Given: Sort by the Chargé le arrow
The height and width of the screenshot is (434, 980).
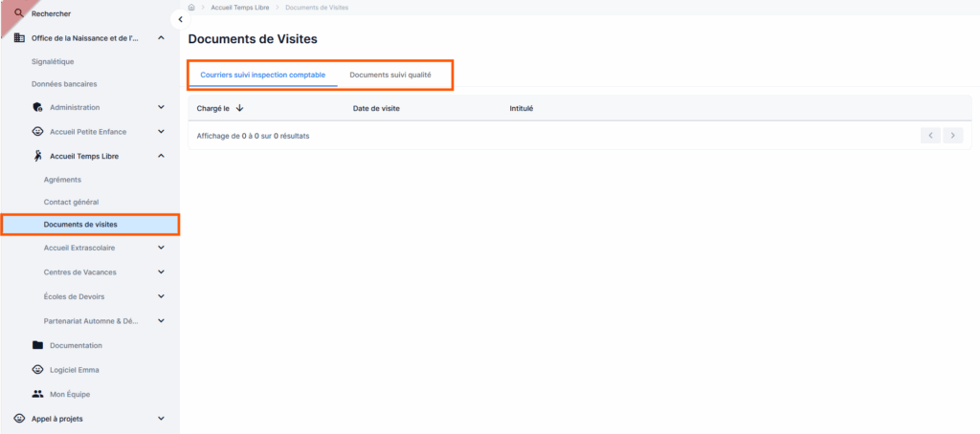Looking at the screenshot, I should [239, 108].
